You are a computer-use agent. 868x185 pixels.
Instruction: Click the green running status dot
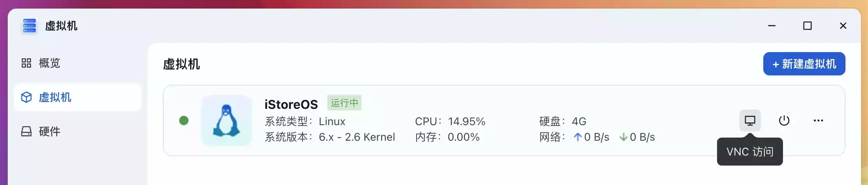[184, 120]
